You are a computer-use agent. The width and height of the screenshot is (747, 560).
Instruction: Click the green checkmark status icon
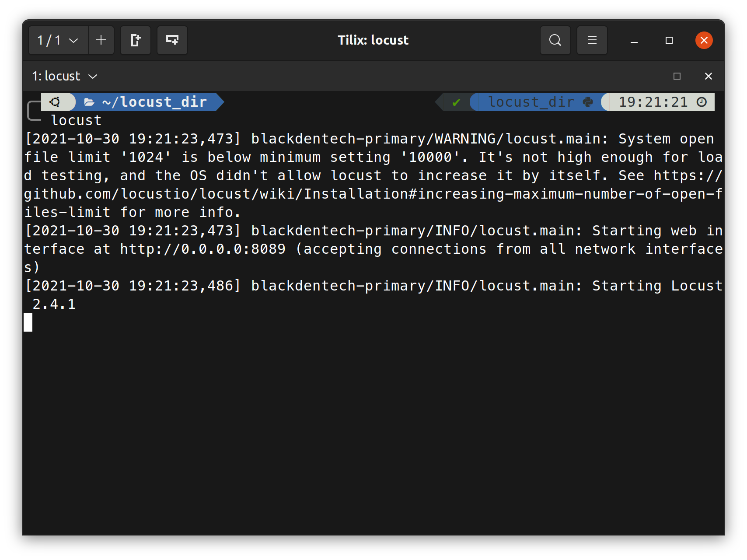pos(456,102)
